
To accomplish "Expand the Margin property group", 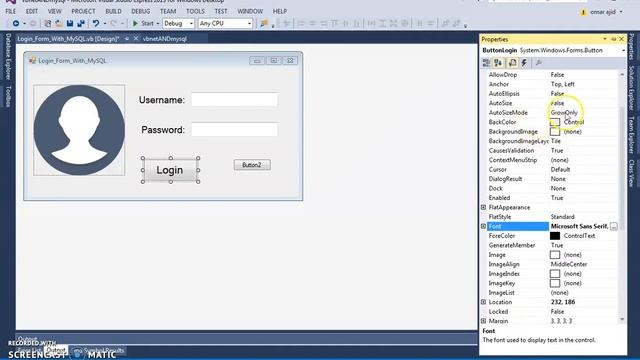I will 484,321.
